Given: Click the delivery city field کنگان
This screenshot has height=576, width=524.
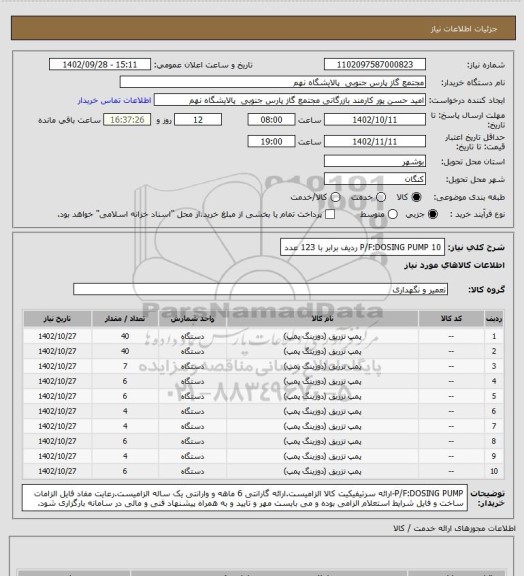Looking at the screenshot, I should 375,179.
